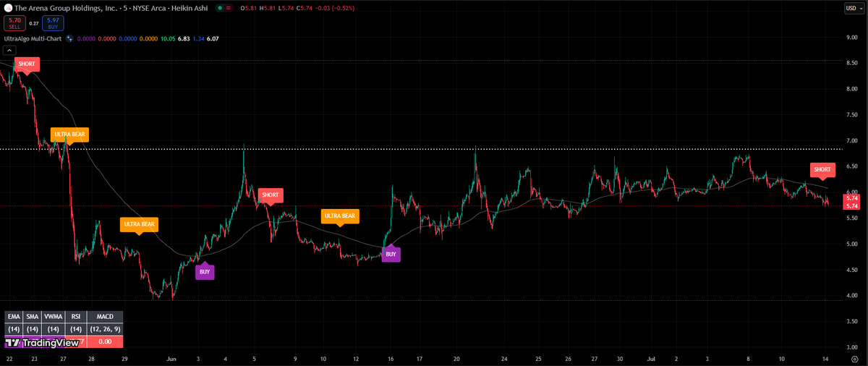Click the 6.83 indicator value
Image resolution: width=868 pixels, height=366 pixels.
pos(184,38)
